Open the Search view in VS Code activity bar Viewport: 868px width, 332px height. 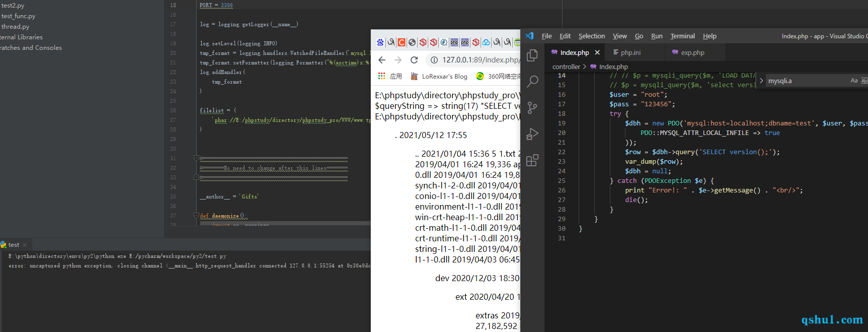coord(532,82)
